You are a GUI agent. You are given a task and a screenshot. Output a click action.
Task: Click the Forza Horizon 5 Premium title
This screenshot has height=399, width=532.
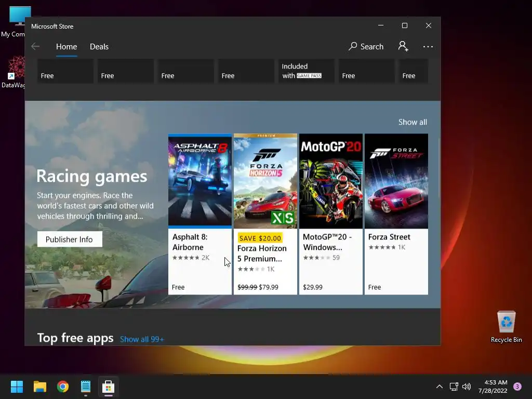262,254
